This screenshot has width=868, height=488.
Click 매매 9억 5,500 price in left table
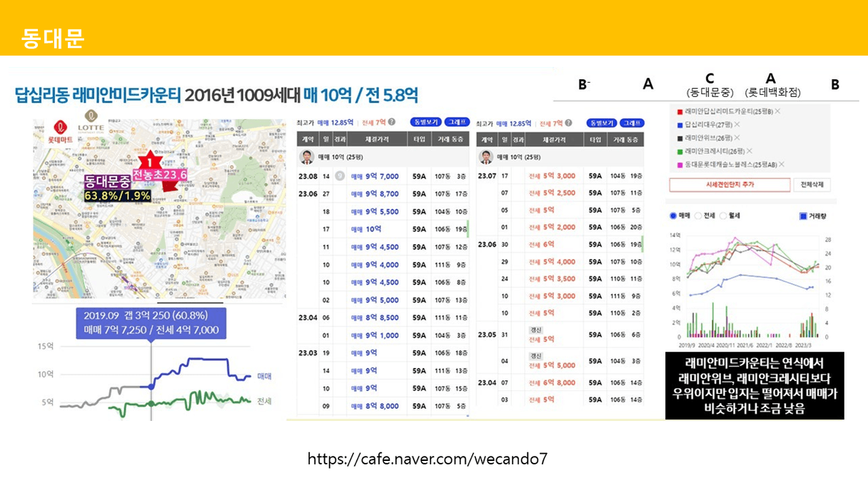[x=375, y=212]
